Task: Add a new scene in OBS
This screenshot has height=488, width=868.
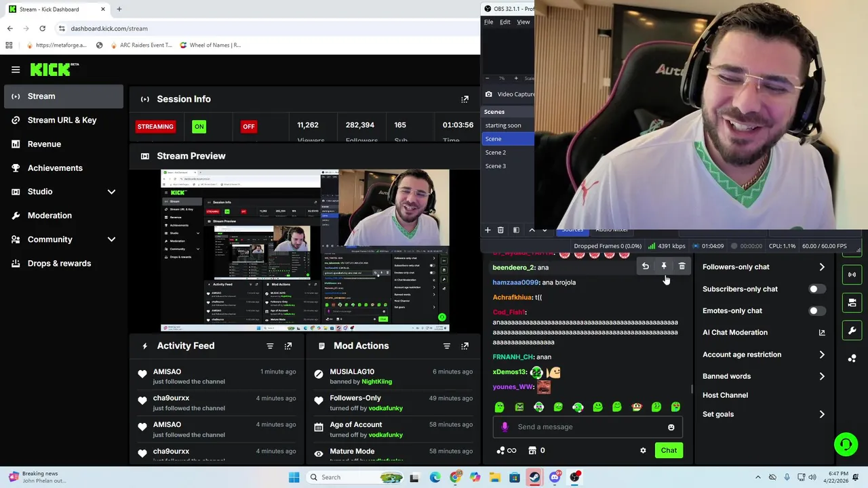Action: (487, 230)
